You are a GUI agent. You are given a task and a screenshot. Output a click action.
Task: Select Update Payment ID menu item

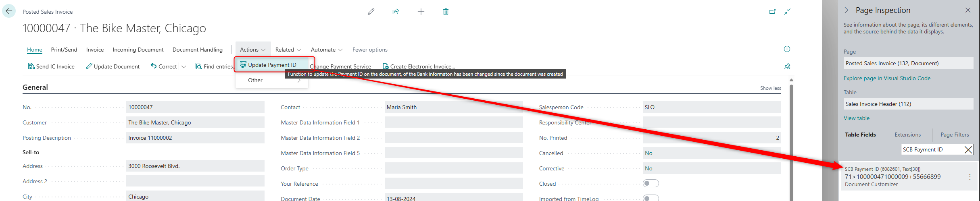point(272,65)
